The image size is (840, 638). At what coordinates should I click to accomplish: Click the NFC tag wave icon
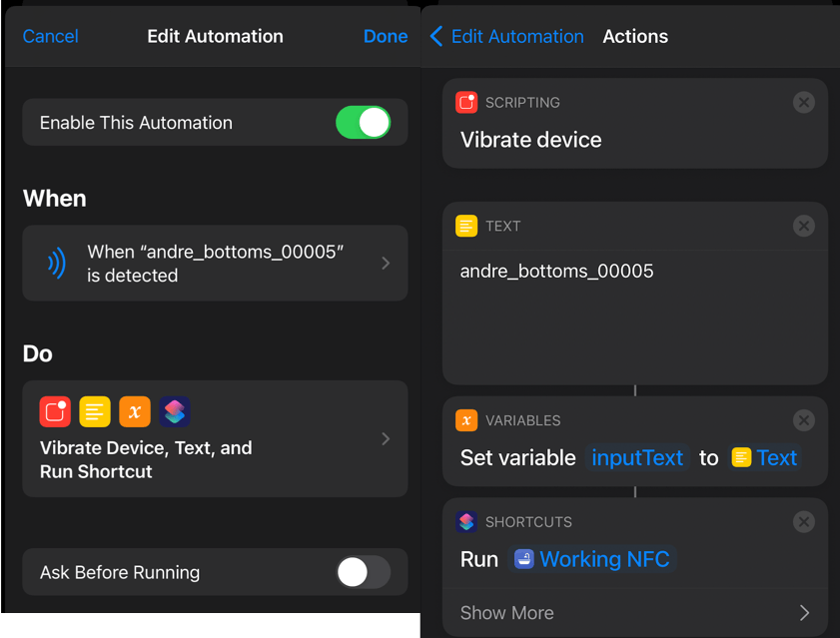[x=57, y=263]
